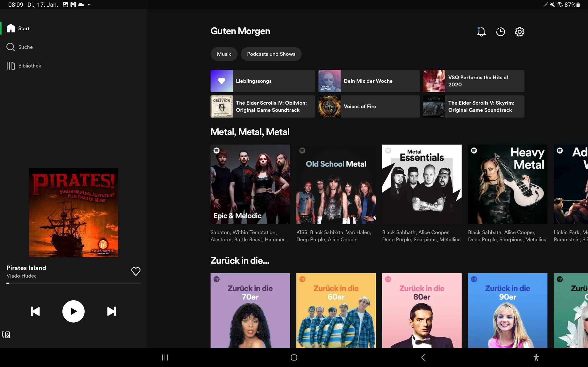Open Spotify settings gear icon
This screenshot has height=367, width=588.
(519, 32)
